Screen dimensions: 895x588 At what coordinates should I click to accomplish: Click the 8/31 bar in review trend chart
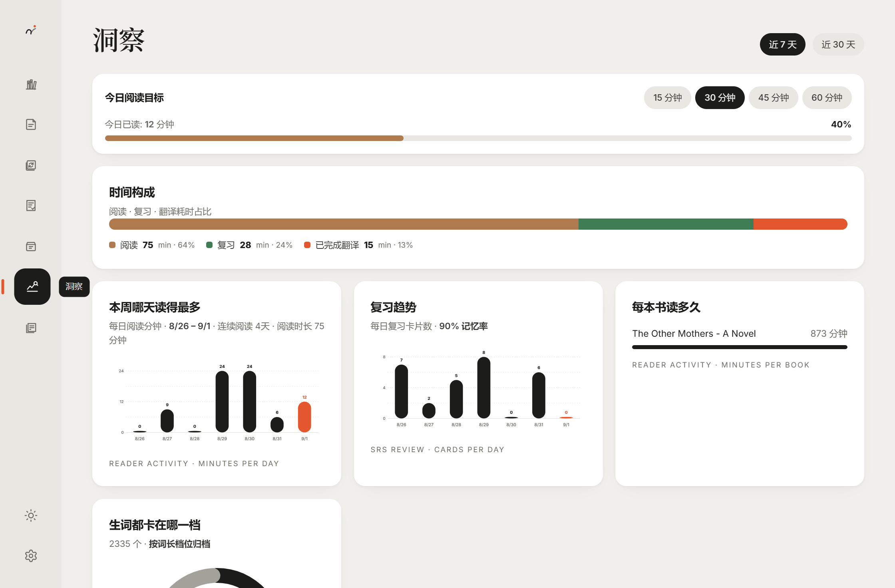(x=539, y=395)
